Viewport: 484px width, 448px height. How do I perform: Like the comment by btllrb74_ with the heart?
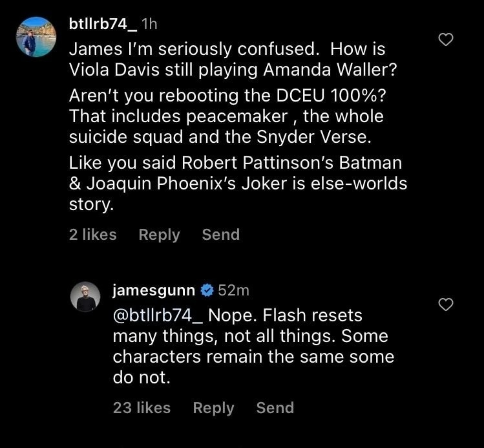(x=446, y=40)
